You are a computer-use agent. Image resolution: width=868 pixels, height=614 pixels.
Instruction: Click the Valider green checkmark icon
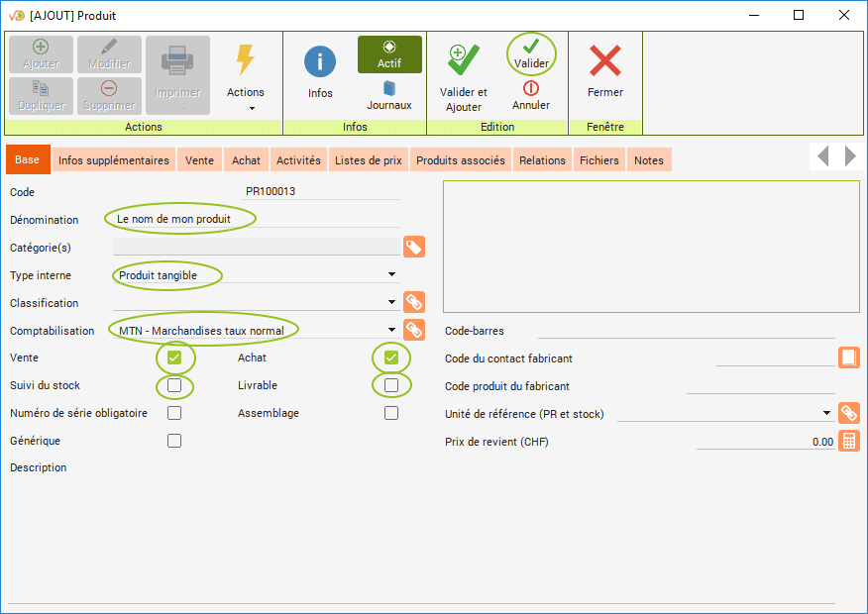[x=531, y=48]
